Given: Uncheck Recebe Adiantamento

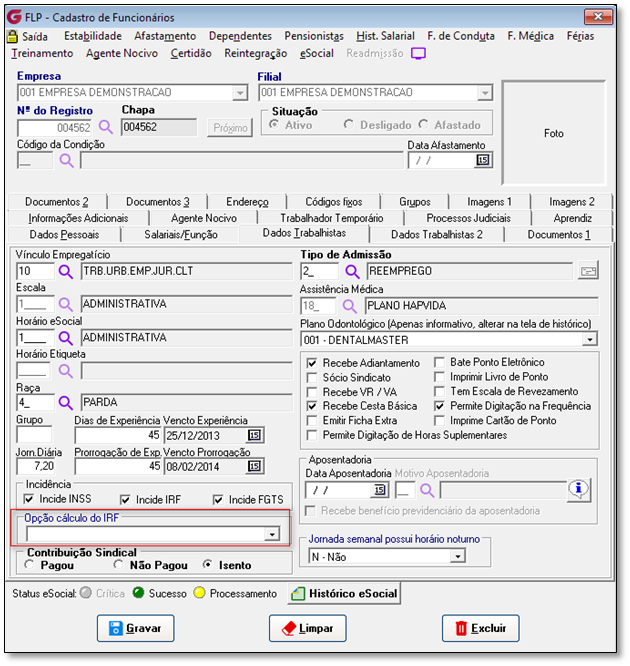Looking at the screenshot, I should [x=312, y=364].
